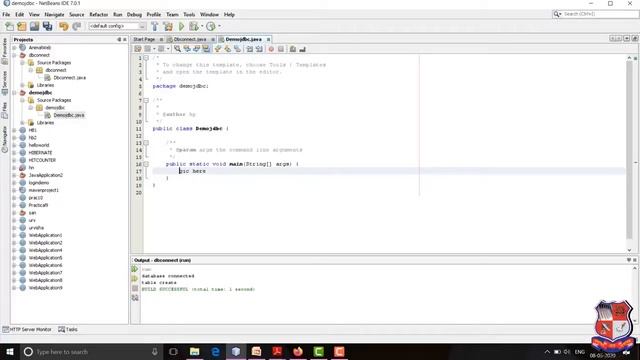This screenshot has height=360, width=640.
Task: Open the Tasks panel
Action: (x=68, y=329)
